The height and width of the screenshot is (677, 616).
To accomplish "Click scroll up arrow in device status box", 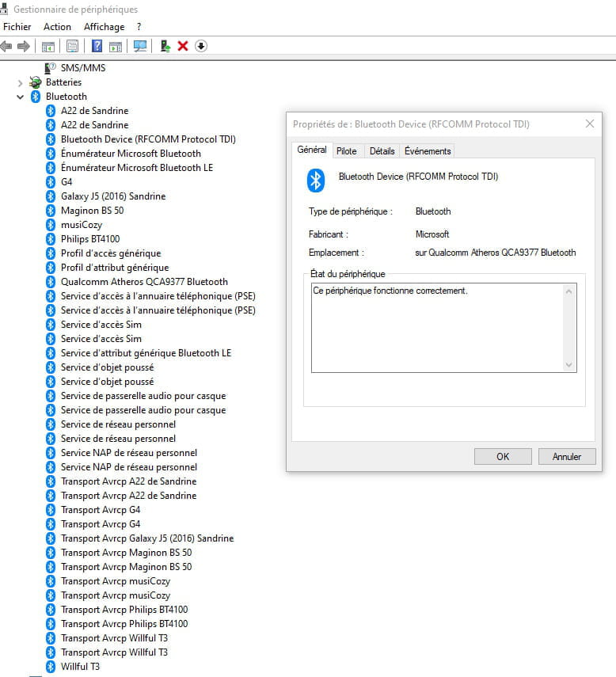I will point(569,292).
